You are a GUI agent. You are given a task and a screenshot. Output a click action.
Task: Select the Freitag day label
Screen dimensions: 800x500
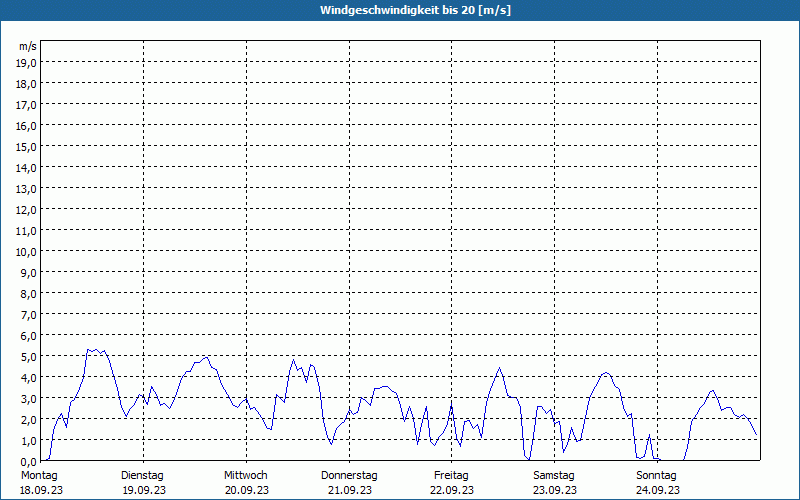coord(451,475)
